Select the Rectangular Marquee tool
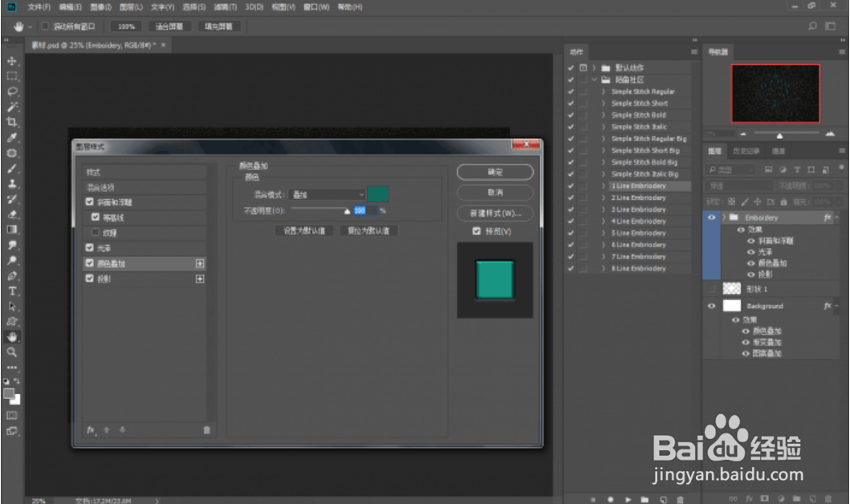Screen dimensions: 850x504 coord(12,76)
